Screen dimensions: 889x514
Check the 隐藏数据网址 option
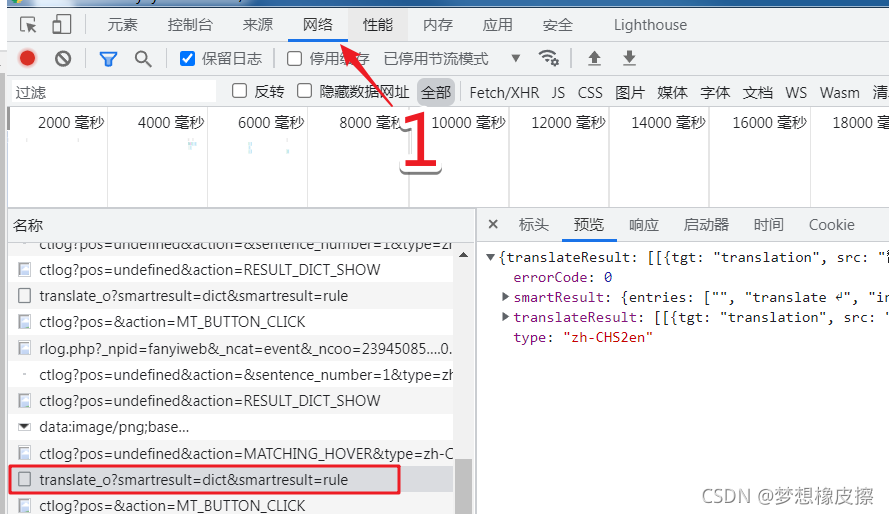(305, 91)
